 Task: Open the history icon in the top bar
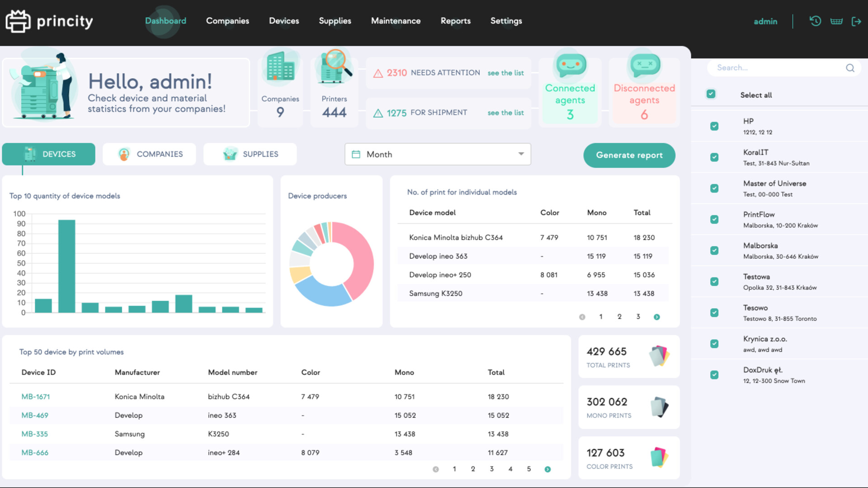[815, 21]
